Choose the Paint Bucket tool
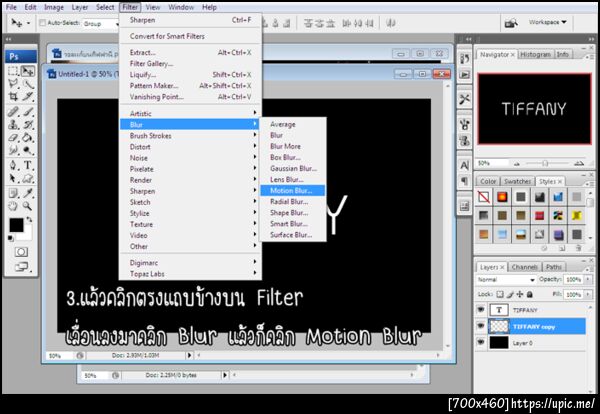This screenshot has width=600, height=414. (x=28, y=137)
